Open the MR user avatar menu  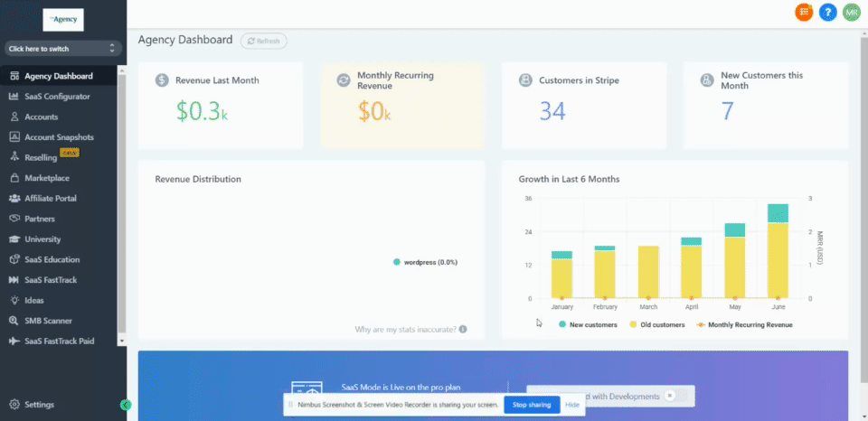pyautogui.click(x=851, y=13)
